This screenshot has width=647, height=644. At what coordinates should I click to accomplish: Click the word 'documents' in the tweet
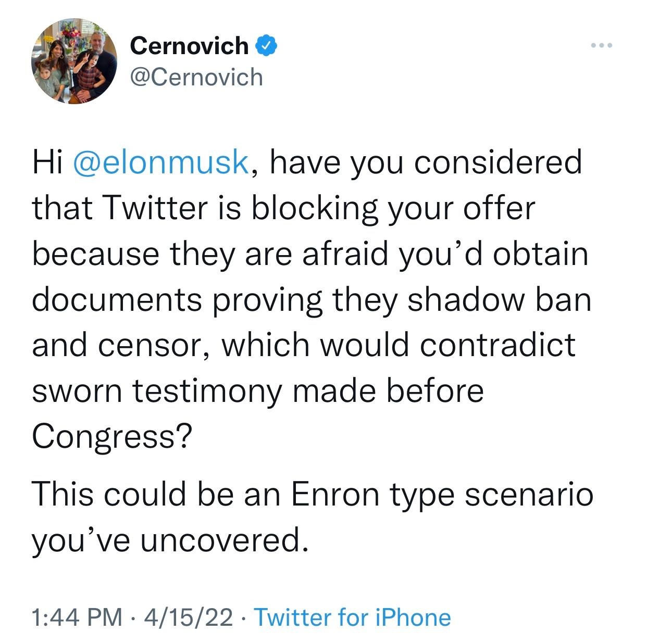click(x=117, y=299)
